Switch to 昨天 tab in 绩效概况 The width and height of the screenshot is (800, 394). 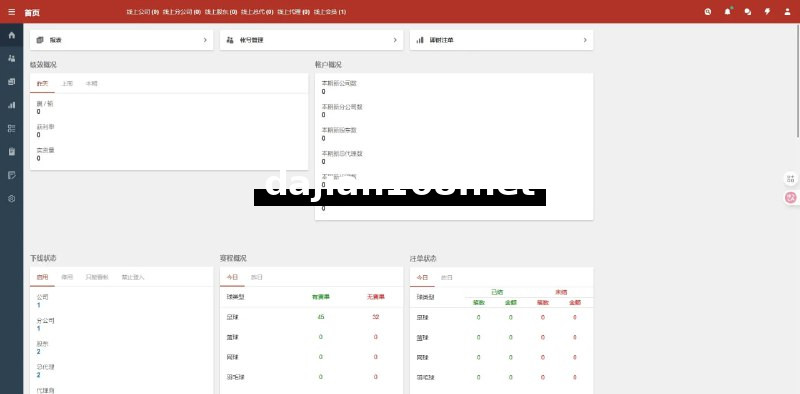42,83
